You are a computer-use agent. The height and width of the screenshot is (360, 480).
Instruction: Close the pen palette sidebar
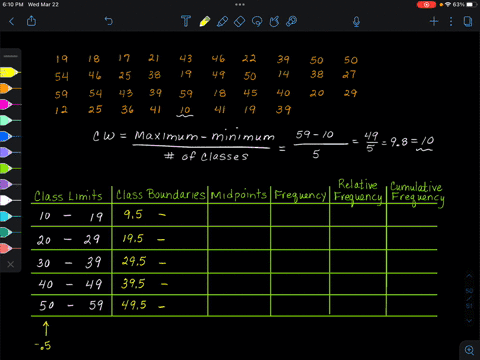[x=11, y=264]
